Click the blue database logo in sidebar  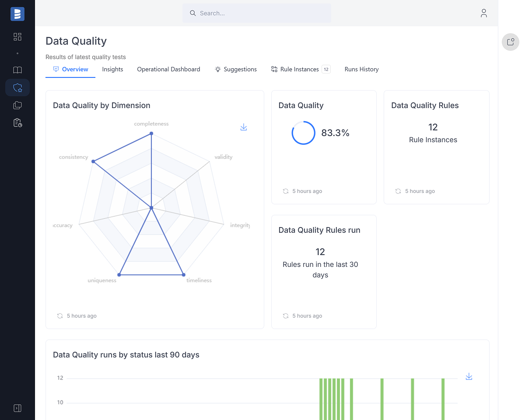click(17, 14)
